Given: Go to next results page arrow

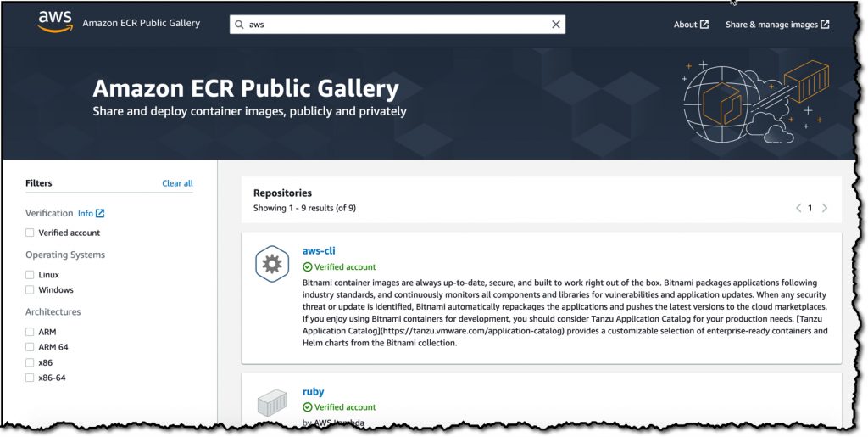Looking at the screenshot, I should pyautogui.click(x=825, y=208).
